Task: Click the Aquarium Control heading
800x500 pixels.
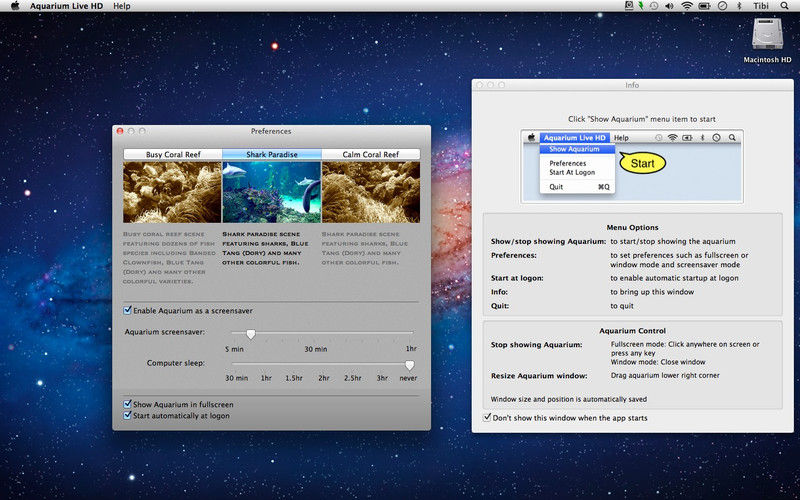Action: point(632,331)
